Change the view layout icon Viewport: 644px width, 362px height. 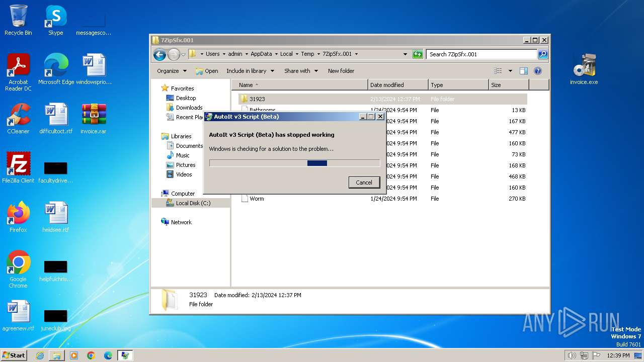click(498, 71)
